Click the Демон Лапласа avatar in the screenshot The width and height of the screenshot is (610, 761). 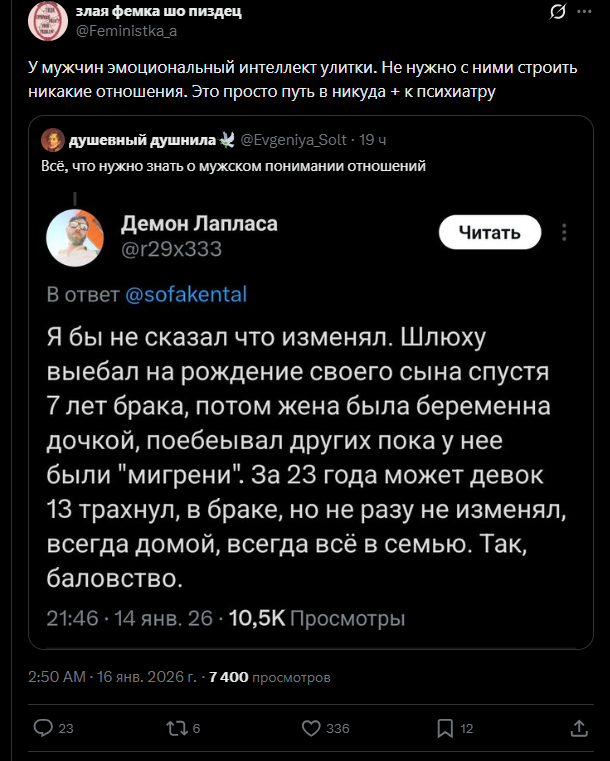(x=76, y=238)
